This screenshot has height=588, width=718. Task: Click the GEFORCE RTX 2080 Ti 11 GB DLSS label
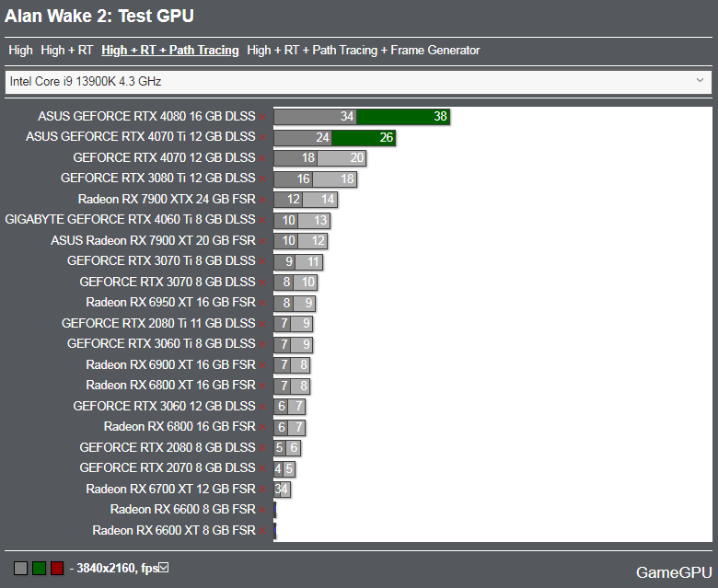pyautogui.click(x=158, y=324)
